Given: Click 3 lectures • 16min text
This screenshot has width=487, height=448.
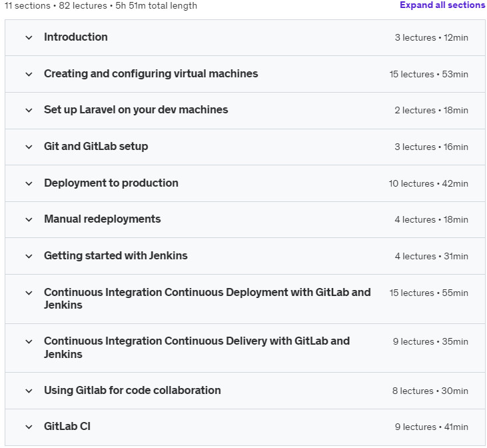Looking at the screenshot, I should [432, 147].
